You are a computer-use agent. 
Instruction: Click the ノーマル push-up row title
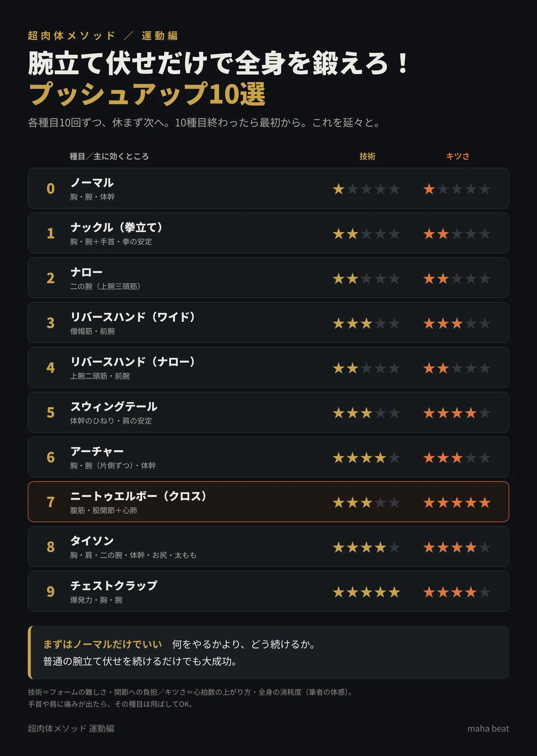click(92, 183)
